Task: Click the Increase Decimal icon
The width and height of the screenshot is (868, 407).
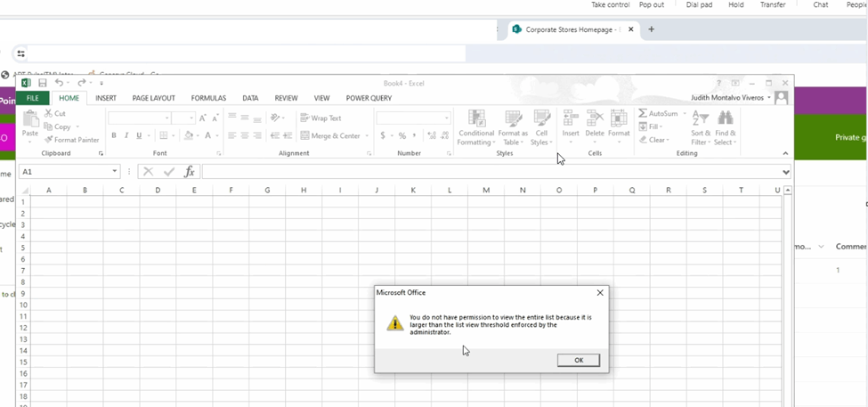Action: tap(432, 135)
